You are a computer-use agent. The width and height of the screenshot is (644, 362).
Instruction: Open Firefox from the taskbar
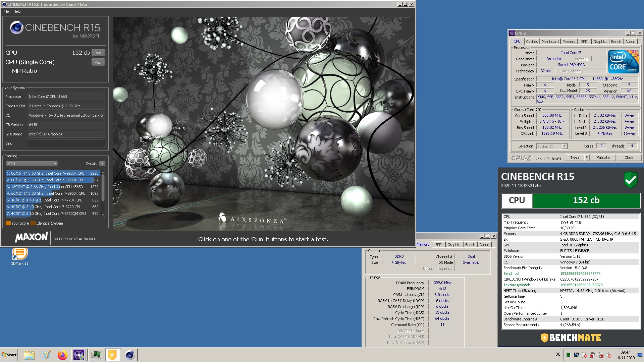[x=62, y=355]
